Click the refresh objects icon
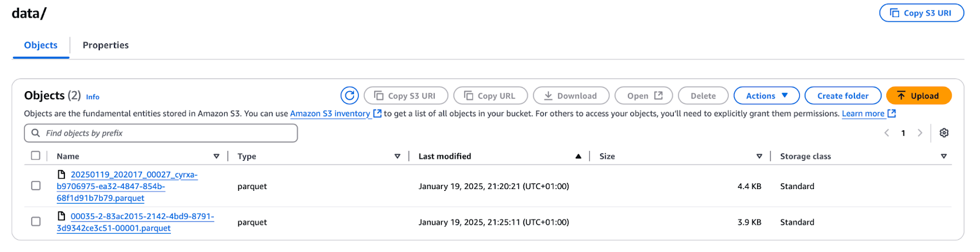Screen dimensions: 980x252 pos(349,95)
